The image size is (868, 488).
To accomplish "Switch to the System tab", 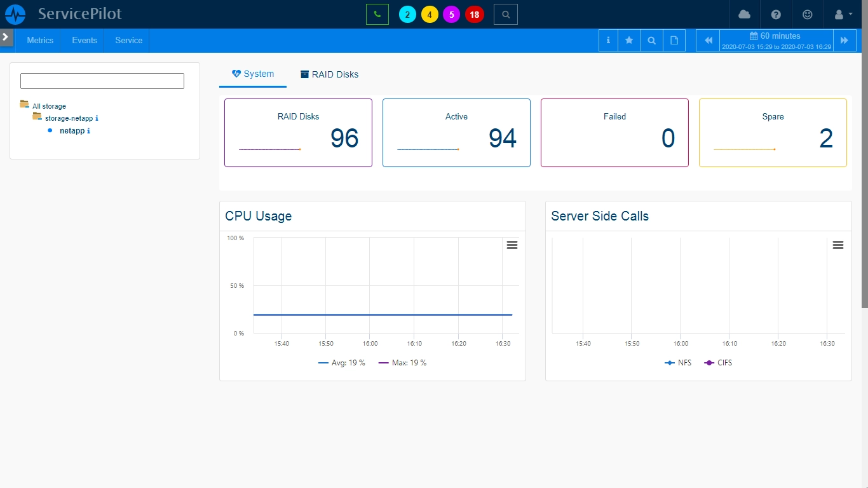I will [253, 74].
